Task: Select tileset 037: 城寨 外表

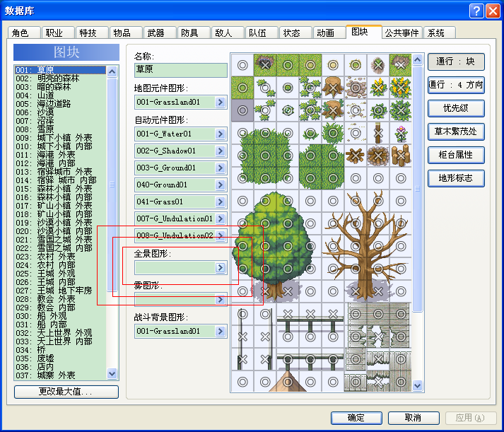Action: click(x=60, y=375)
